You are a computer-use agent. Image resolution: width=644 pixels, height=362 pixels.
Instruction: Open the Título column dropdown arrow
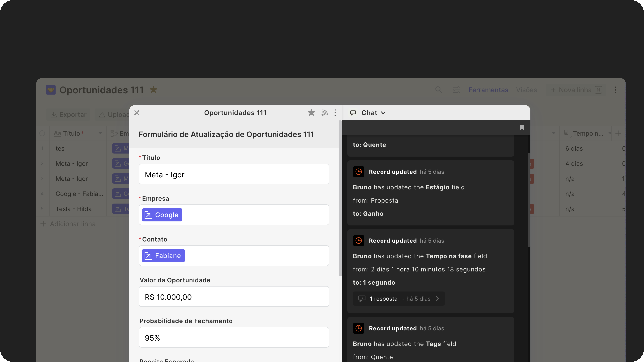click(x=100, y=133)
